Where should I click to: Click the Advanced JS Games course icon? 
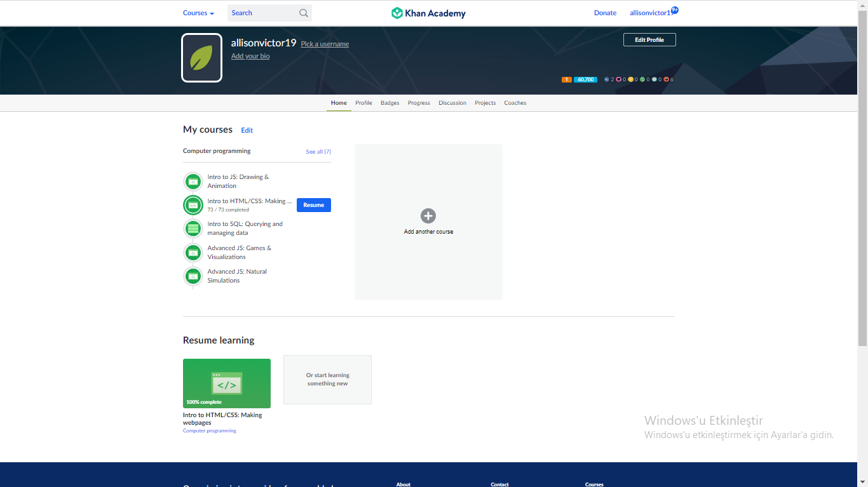tap(193, 253)
